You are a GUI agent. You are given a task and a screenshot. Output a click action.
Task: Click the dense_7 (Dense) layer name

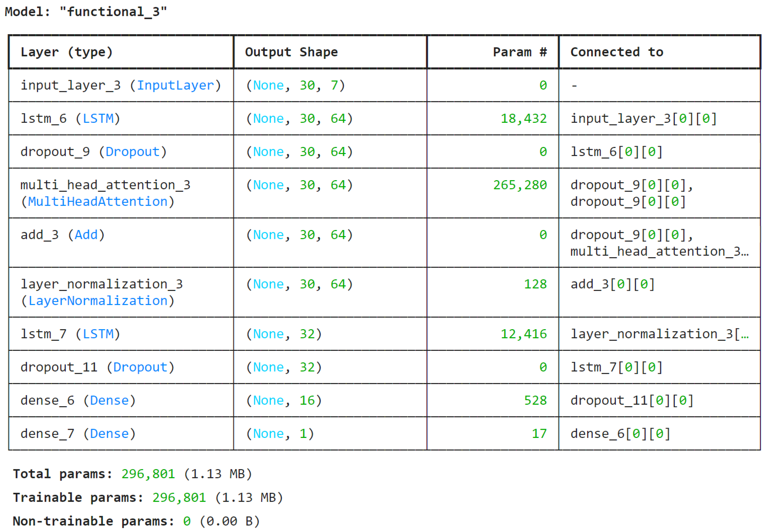coord(78,434)
